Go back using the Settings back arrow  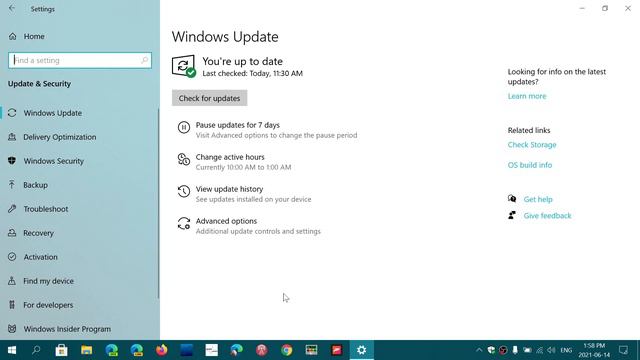[12, 9]
